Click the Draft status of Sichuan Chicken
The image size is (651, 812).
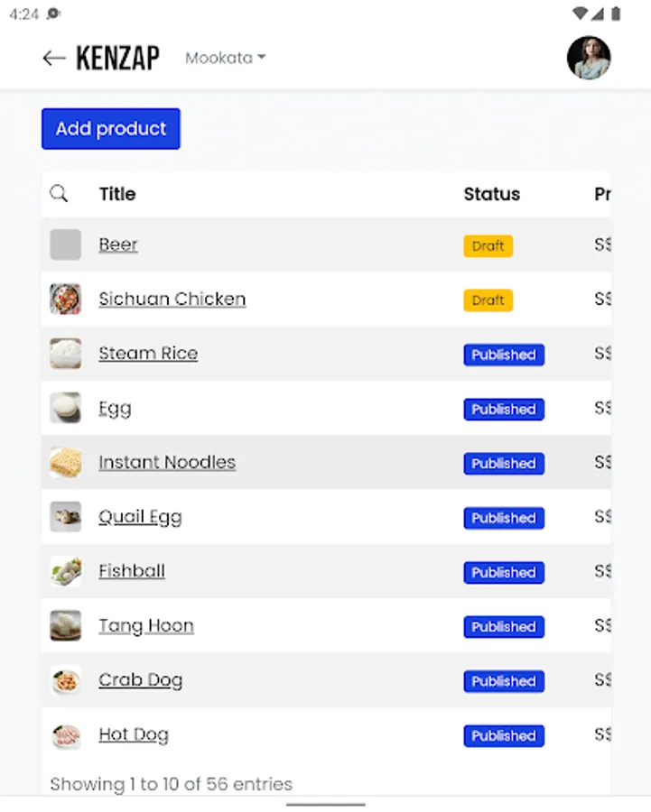[x=488, y=300]
